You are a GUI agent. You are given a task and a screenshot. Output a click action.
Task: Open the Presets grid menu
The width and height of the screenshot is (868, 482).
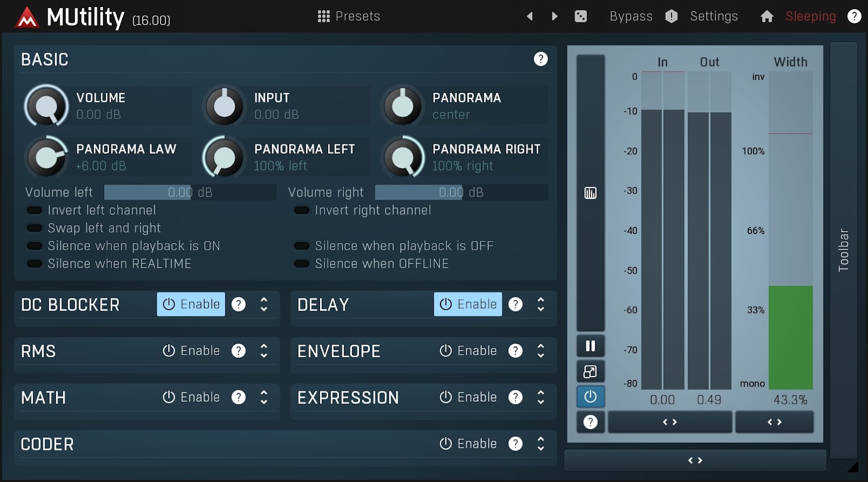tap(348, 16)
